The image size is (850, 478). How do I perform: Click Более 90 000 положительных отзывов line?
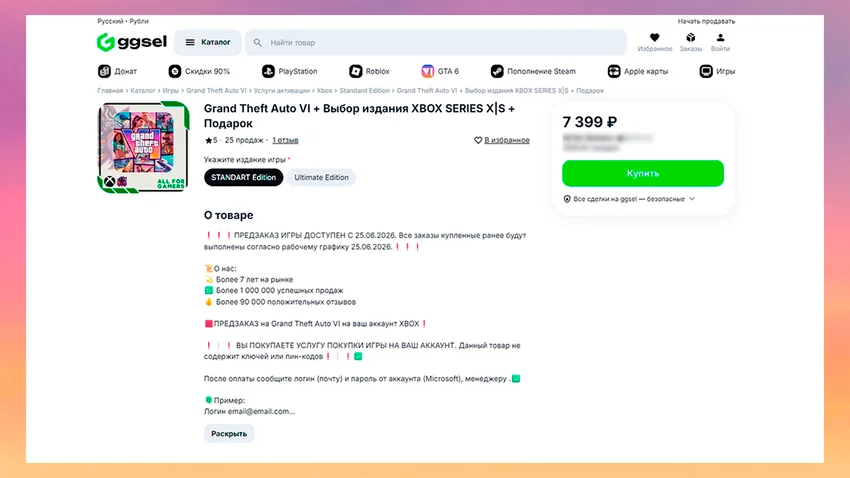(286, 302)
